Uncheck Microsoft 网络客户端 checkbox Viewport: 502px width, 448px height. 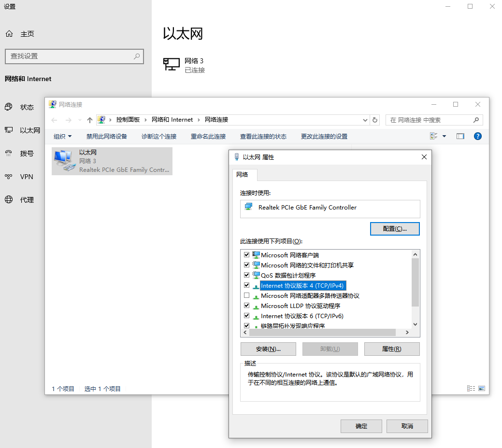coord(247,255)
